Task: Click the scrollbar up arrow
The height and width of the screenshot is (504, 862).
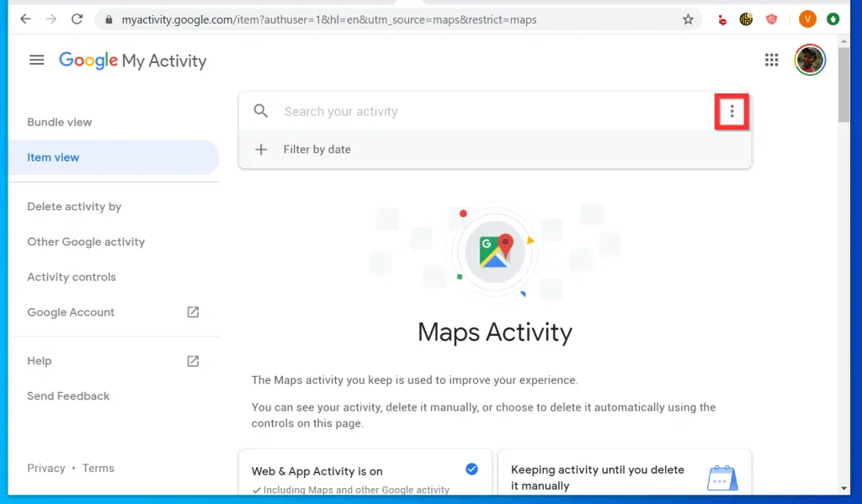Action: (x=843, y=41)
